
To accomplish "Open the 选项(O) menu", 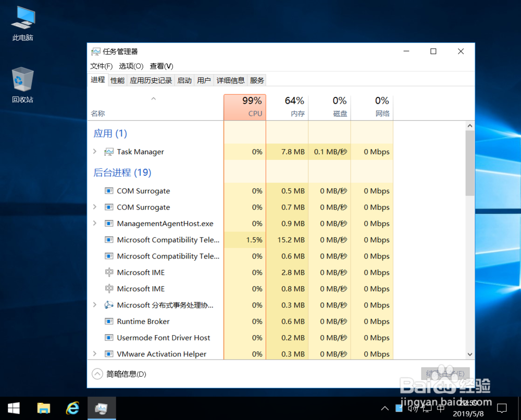I will 131,66.
